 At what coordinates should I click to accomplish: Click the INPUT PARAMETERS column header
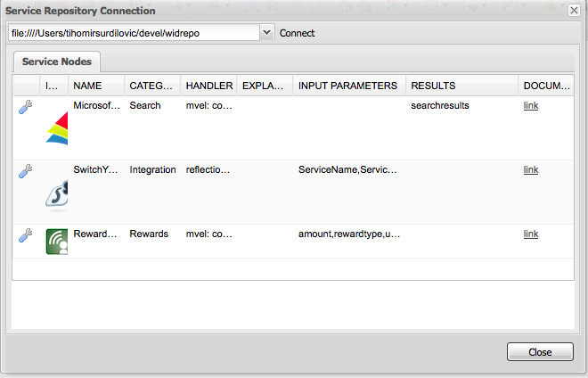(x=348, y=86)
